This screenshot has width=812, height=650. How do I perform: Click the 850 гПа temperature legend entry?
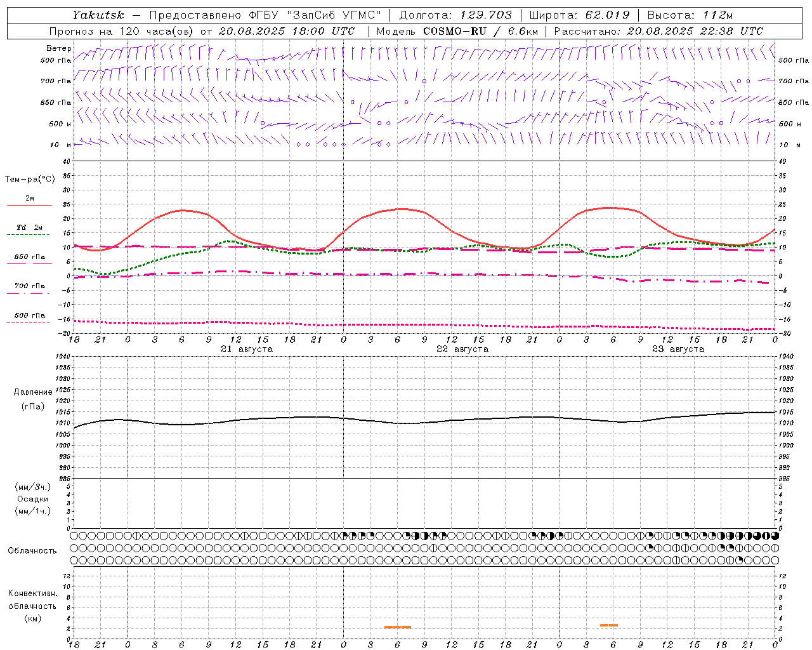tap(29, 259)
